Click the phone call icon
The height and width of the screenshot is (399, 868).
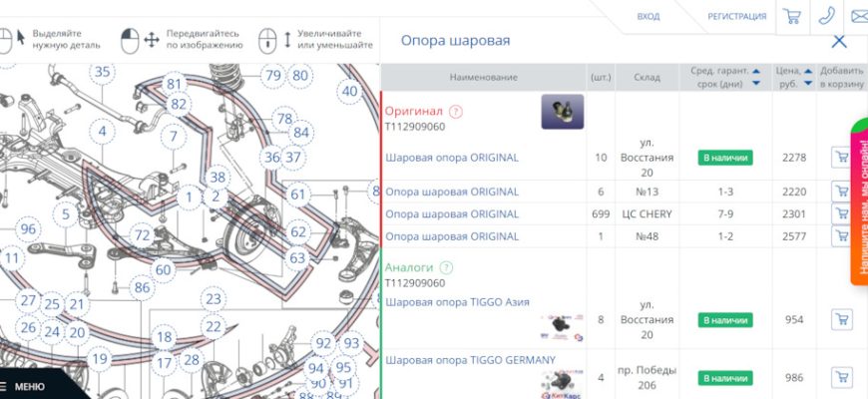pyautogui.click(x=826, y=16)
